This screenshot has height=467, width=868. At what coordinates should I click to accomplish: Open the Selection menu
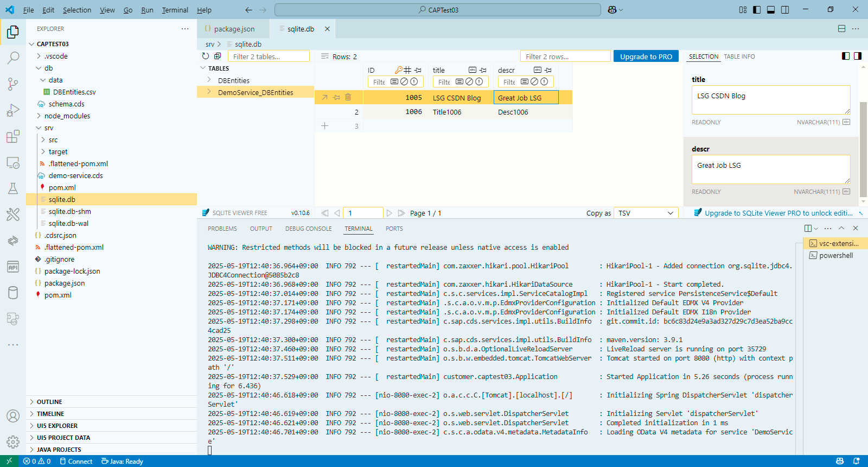coord(77,10)
